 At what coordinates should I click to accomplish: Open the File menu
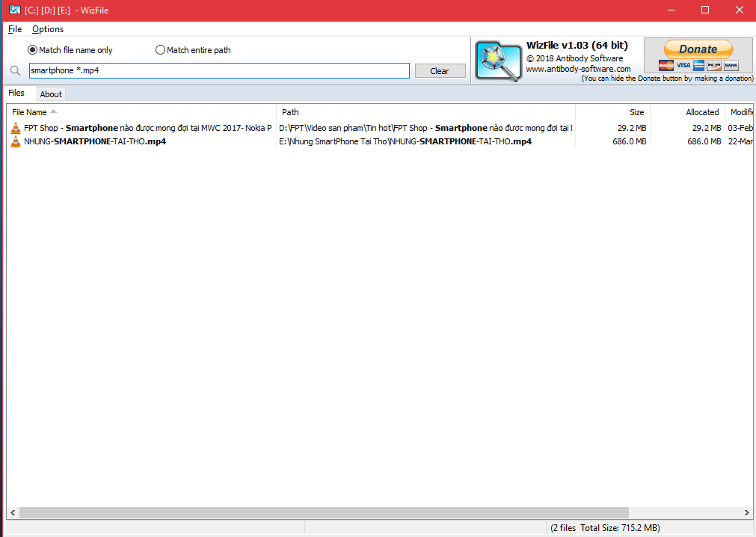point(15,29)
